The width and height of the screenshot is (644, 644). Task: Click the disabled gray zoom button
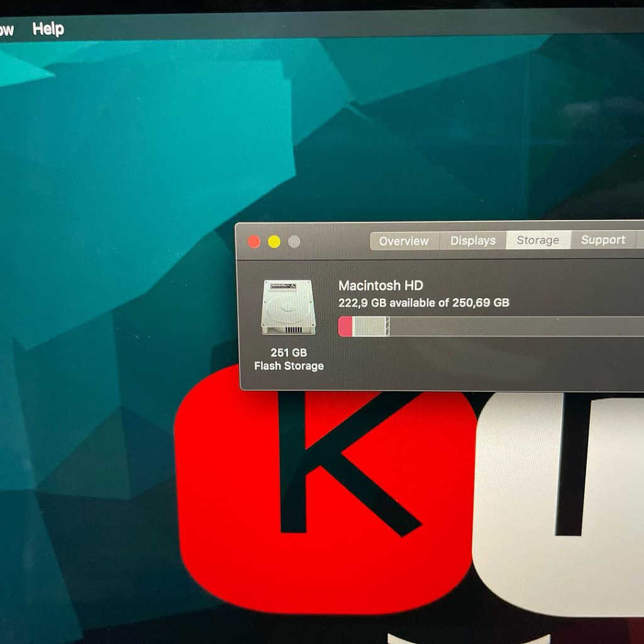(x=294, y=241)
